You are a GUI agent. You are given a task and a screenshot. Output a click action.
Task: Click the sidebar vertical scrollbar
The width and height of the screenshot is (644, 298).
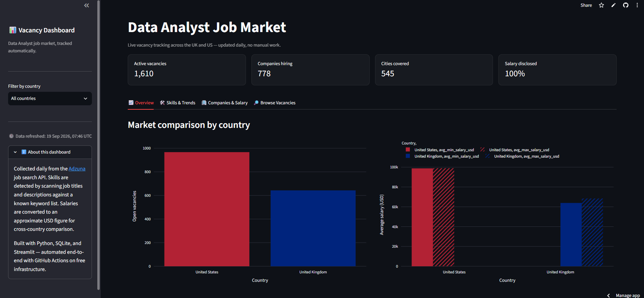pyautogui.click(x=99, y=145)
